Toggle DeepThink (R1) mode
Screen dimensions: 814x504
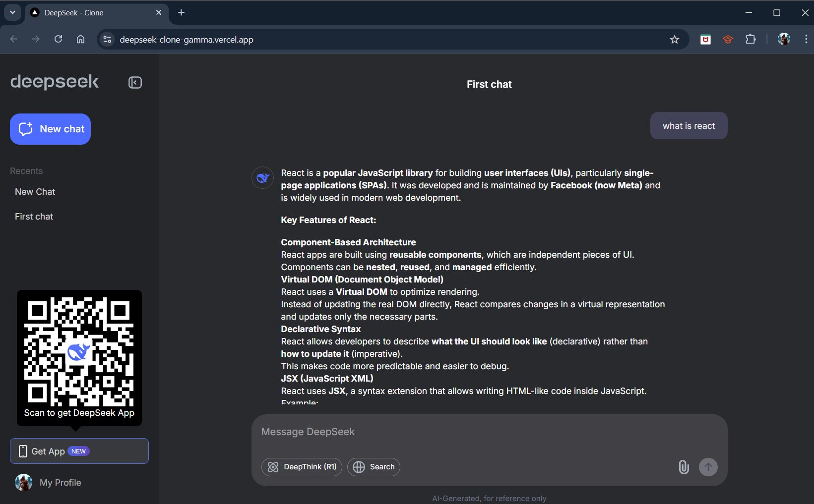pyautogui.click(x=302, y=467)
